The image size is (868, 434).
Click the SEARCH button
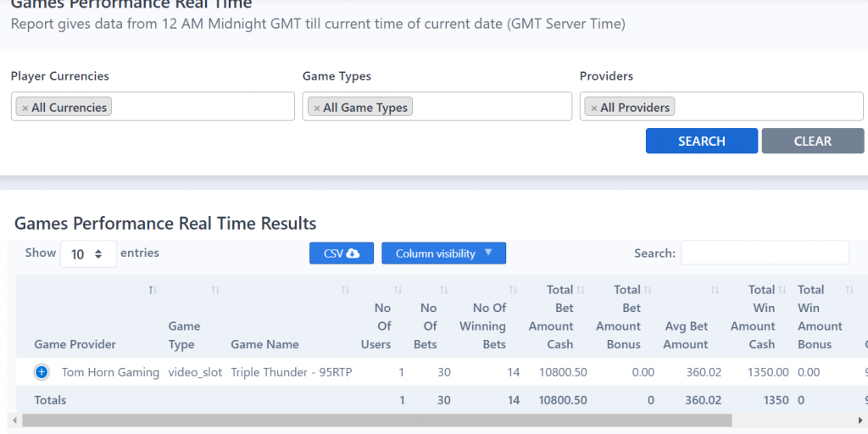point(701,142)
